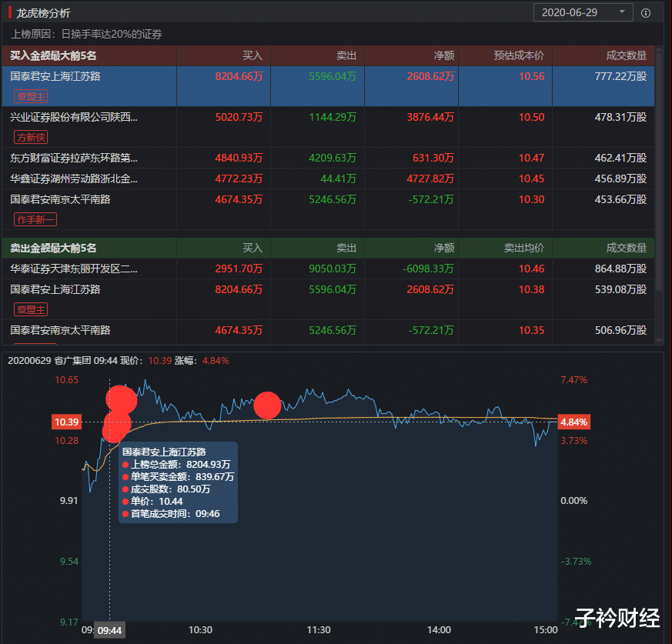Click the red dot icon beside 上榜总金额
672x644 pixels.
pos(124,465)
